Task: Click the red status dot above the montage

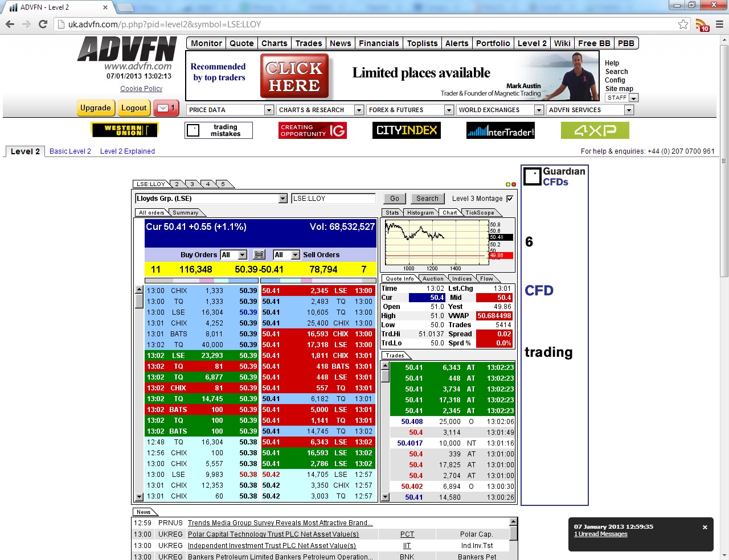Action: pos(514,184)
